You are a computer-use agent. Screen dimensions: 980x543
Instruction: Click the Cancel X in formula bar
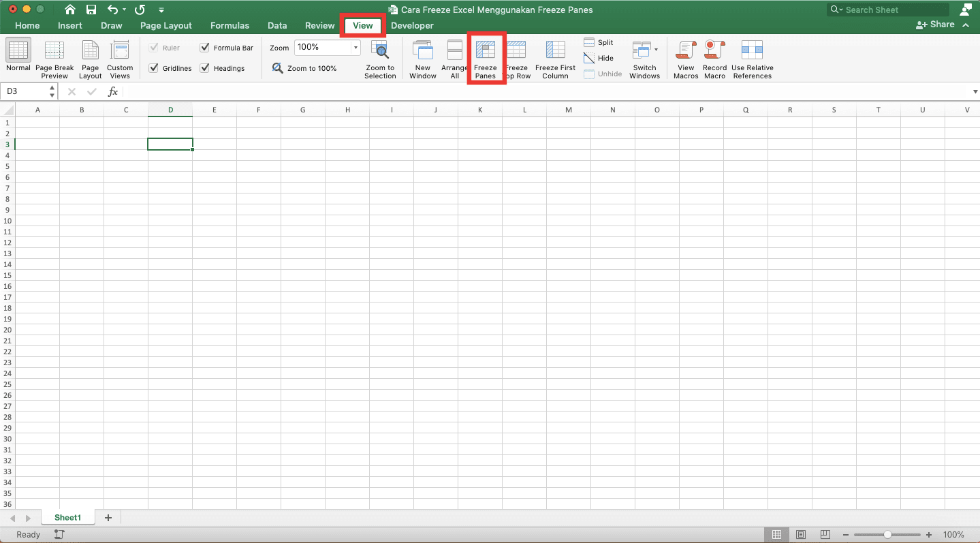click(x=72, y=91)
